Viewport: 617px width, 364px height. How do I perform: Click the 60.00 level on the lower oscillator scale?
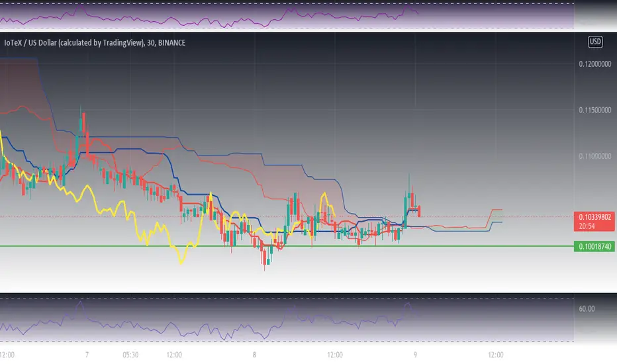point(587,309)
